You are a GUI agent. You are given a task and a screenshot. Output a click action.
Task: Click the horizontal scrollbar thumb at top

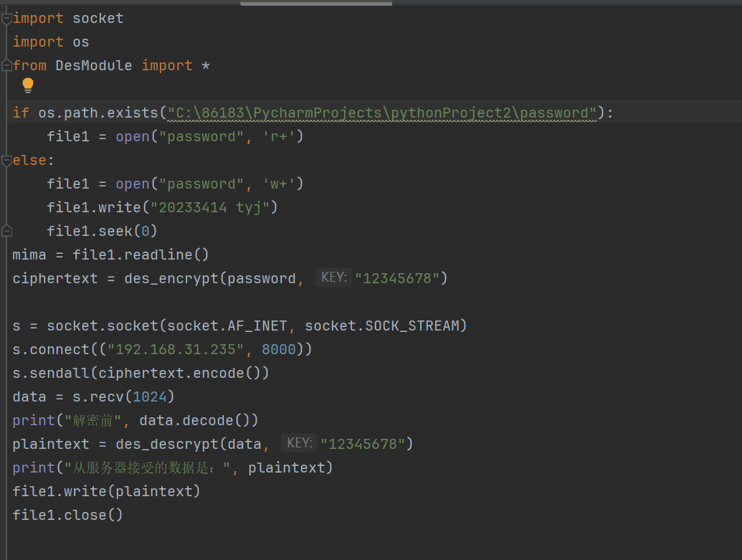(x=316, y=4)
